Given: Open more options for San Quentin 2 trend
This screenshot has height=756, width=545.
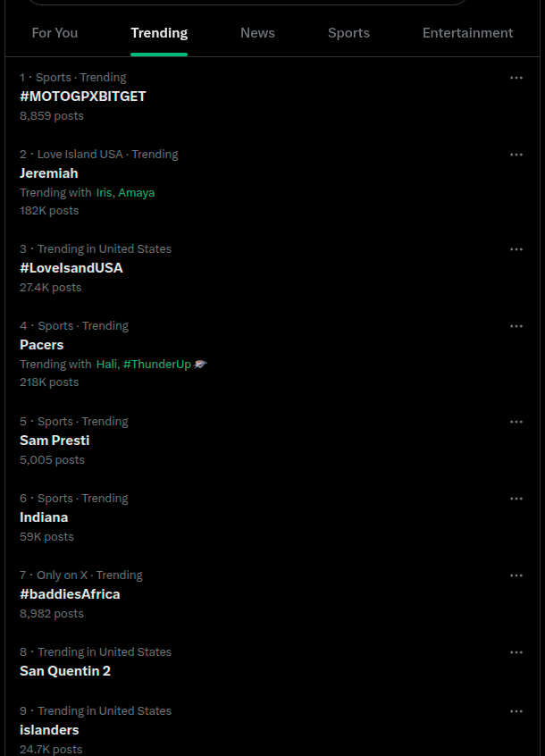Looking at the screenshot, I should pos(516,652).
